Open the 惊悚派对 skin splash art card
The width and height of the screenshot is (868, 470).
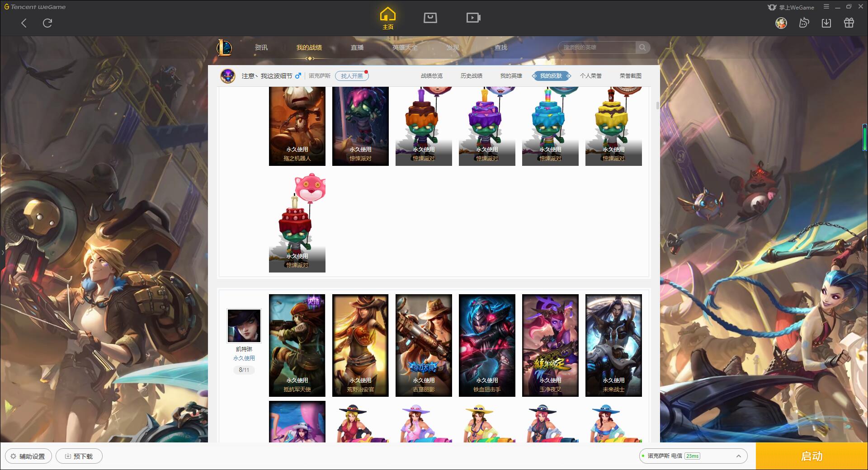coord(360,126)
